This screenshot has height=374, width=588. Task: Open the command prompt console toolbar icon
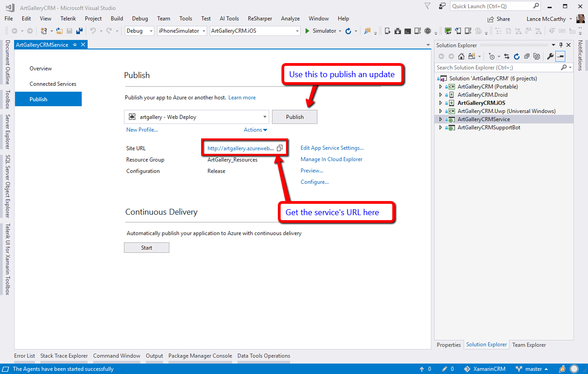point(408,31)
